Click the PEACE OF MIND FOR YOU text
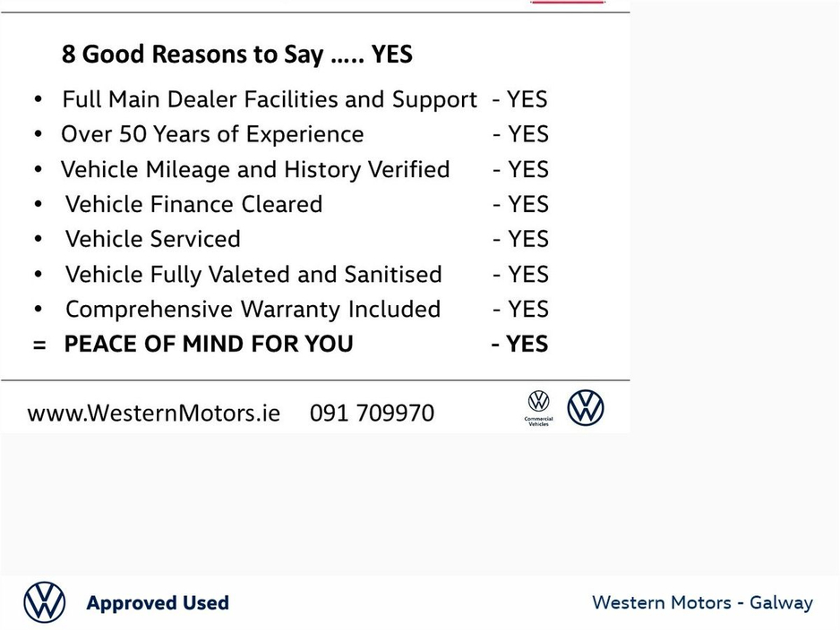Screen dimensions: 840x630 pyautogui.click(x=209, y=344)
